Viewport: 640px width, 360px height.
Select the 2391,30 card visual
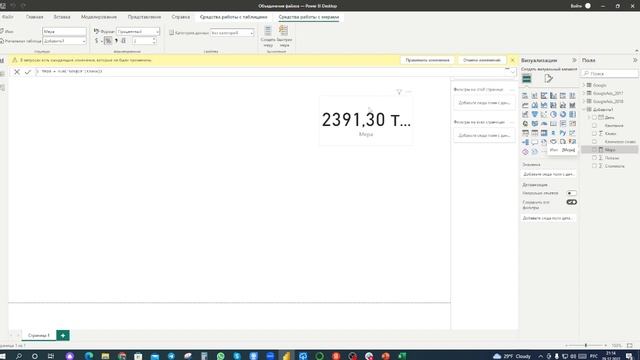click(366, 121)
